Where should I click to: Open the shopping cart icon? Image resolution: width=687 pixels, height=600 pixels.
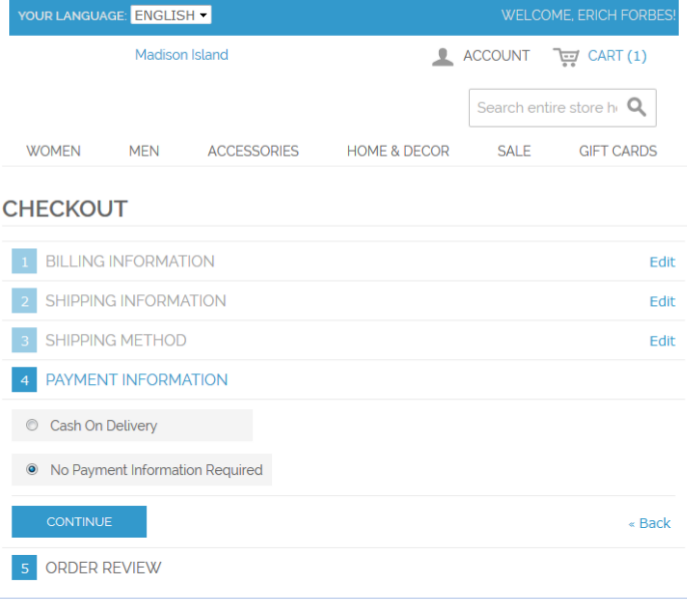[566, 56]
